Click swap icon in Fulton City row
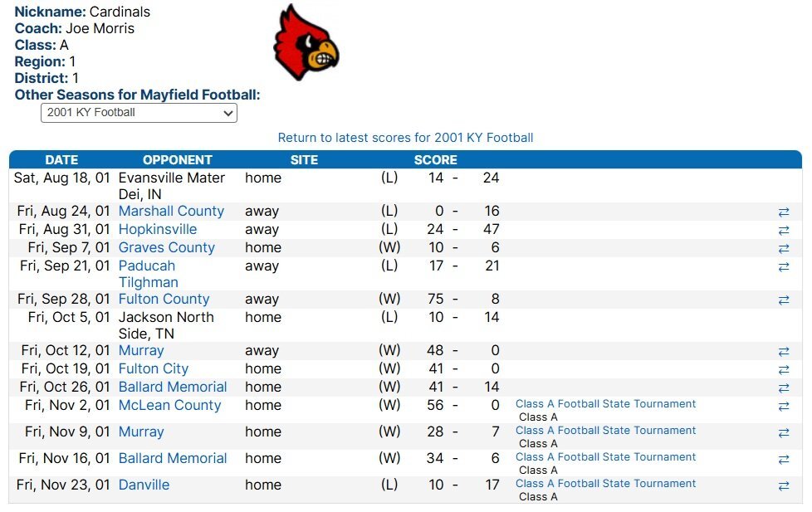This screenshot has width=812, height=512. (x=784, y=369)
